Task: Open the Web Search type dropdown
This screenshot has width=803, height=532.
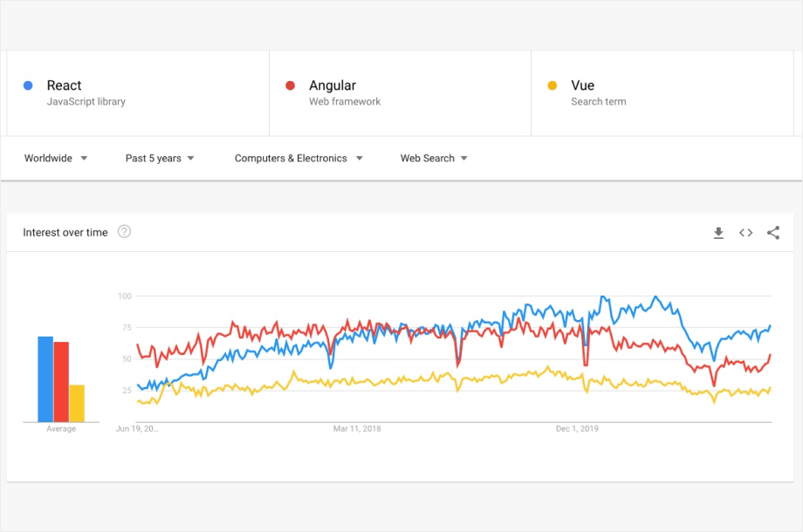Action: tap(434, 158)
